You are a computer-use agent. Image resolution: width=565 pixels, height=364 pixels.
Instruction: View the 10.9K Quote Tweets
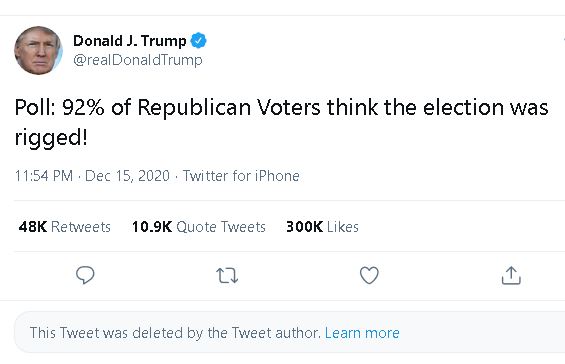point(199,227)
